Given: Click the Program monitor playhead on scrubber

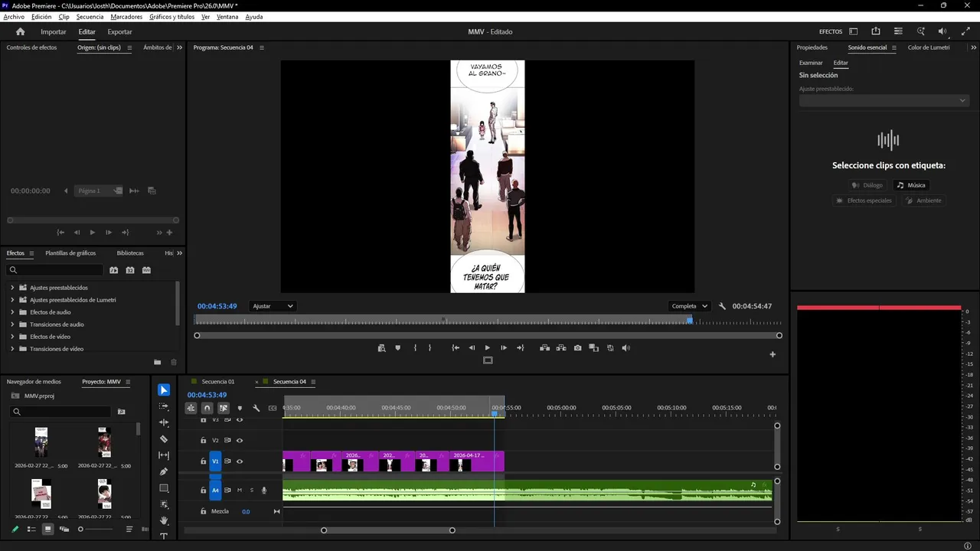Looking at the screenshot, I should pyautogui.click(x=690, y=321).
